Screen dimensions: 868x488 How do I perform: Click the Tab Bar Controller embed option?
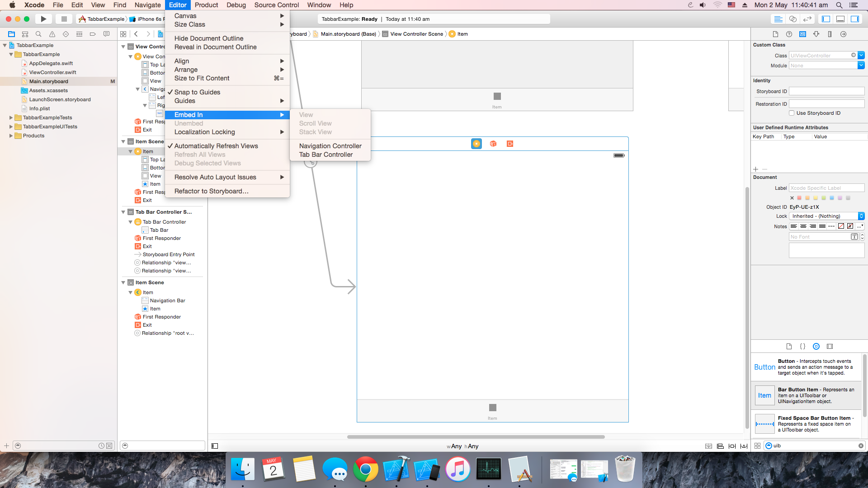pyautogui.click(x=326, y=155)
